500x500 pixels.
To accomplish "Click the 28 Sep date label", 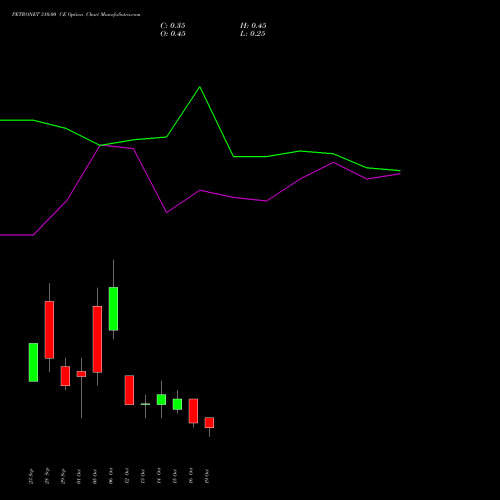I will click(x=47, y=476).
